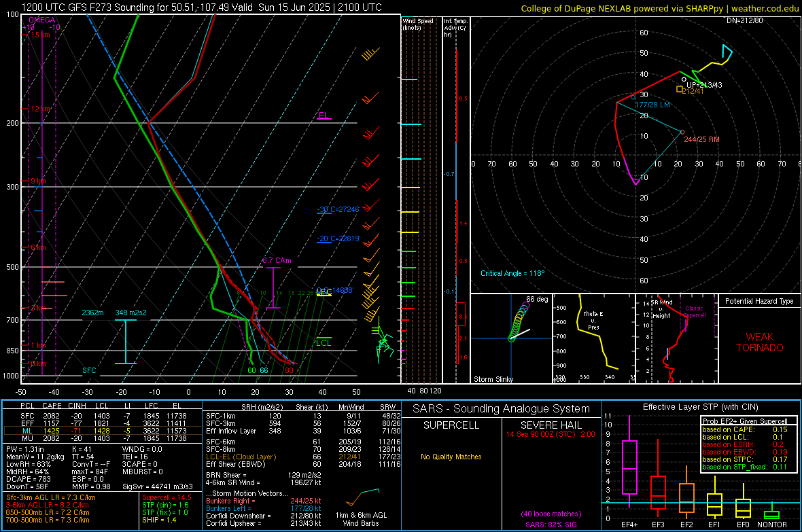Click the 'DCAPE = 783' value
The width and height of the screenshot is (802, 532).
pyautogui.click(x=28, y=479)
